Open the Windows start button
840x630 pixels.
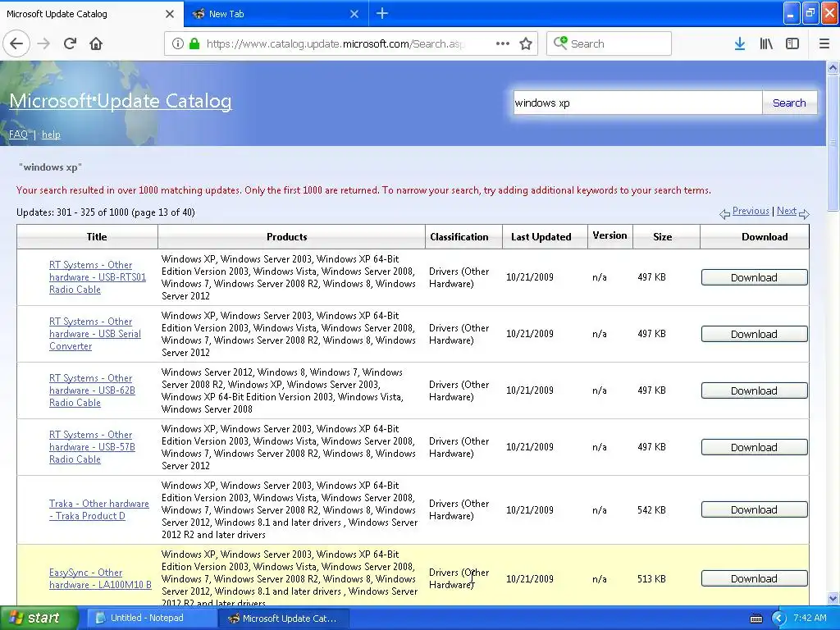pos(39,619)
